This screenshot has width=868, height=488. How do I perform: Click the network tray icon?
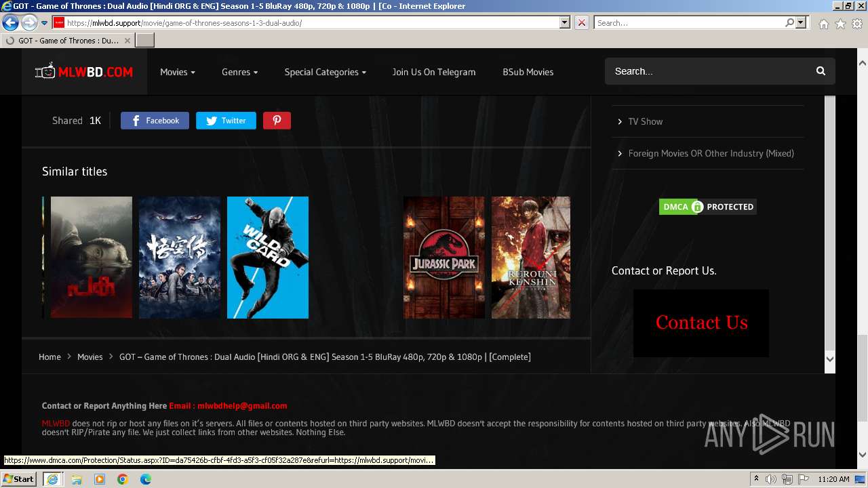[x=787, y=479]
